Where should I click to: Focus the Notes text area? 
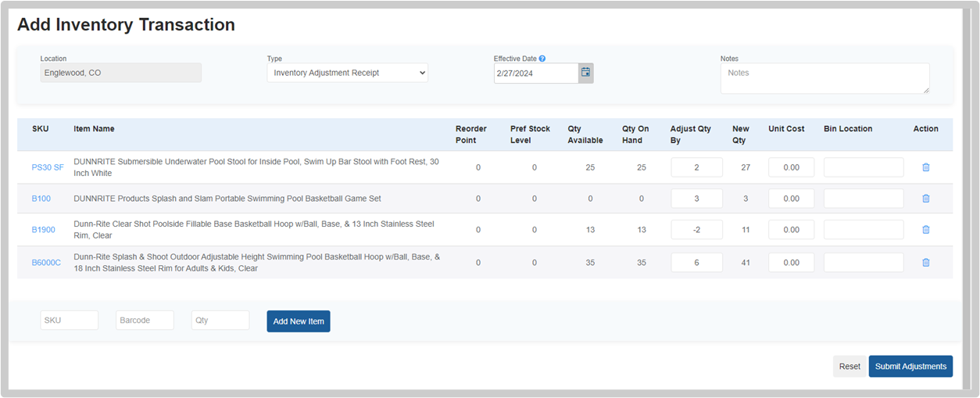(825, 78)
